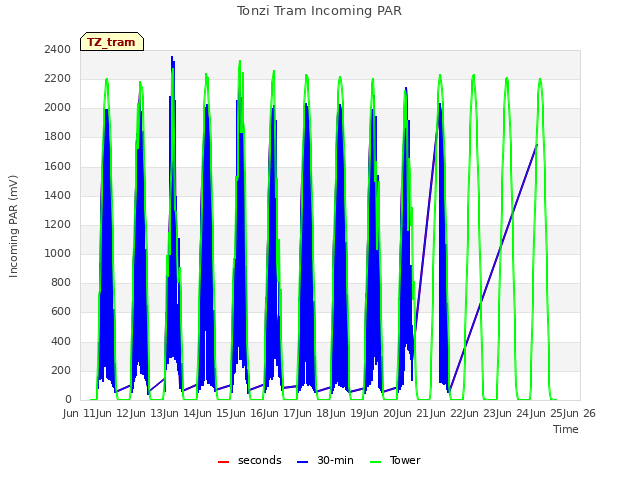
Task: Click the chart title Tonzi Tram Incoming PAR
Action: point(319,11)
